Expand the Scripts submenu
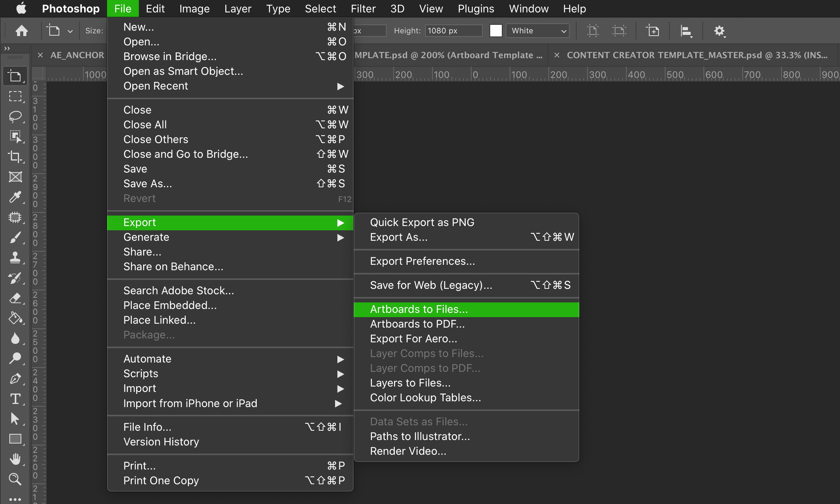Viewport: 840px width, 504px height. tap(230, 374)
